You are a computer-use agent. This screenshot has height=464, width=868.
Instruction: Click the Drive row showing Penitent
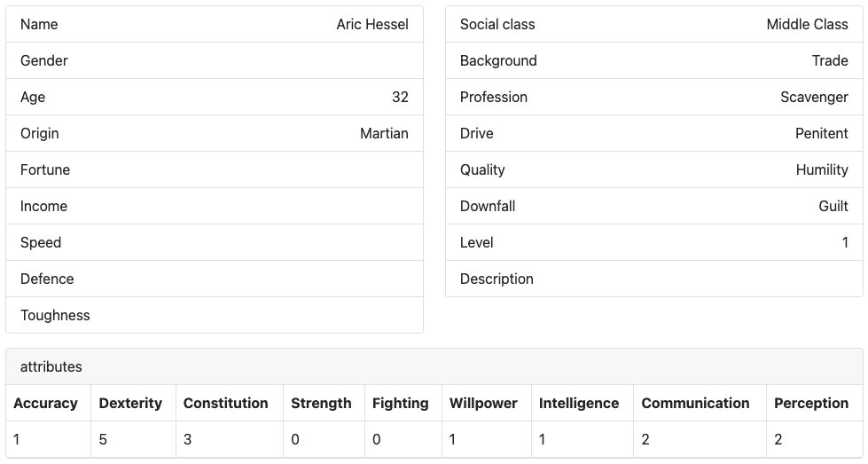pos(653,133)
